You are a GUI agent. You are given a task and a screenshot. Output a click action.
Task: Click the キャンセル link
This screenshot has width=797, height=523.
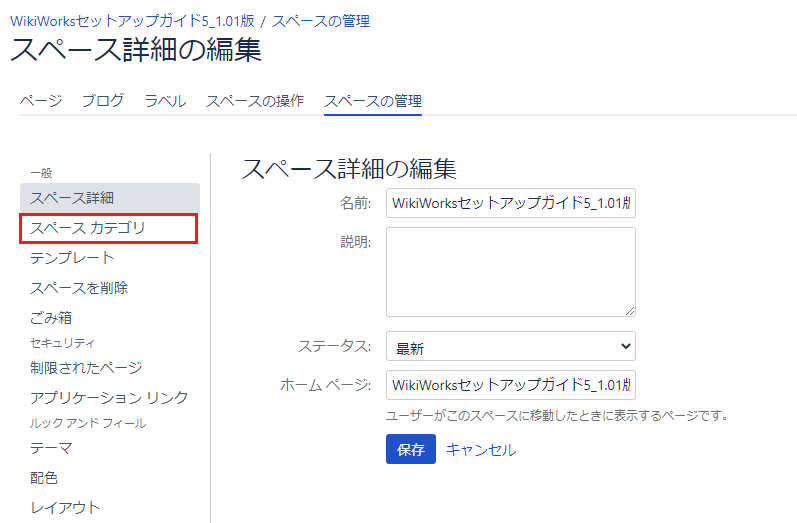481,450
